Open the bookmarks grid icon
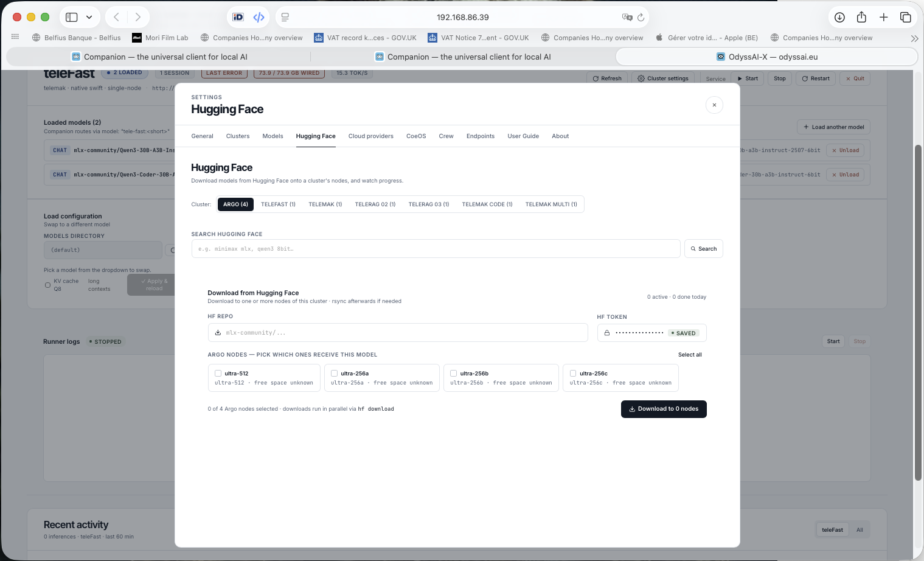This screenshot has width=924, height=561. coord(15,37)
